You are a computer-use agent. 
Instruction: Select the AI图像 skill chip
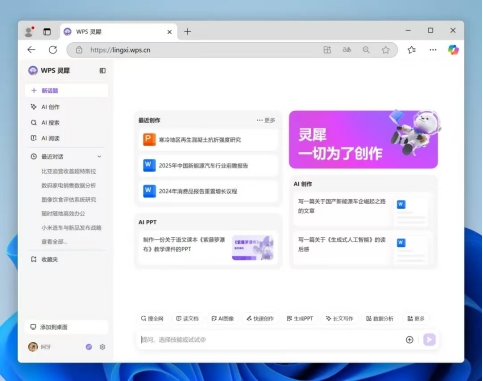click(x=223, y=319)
